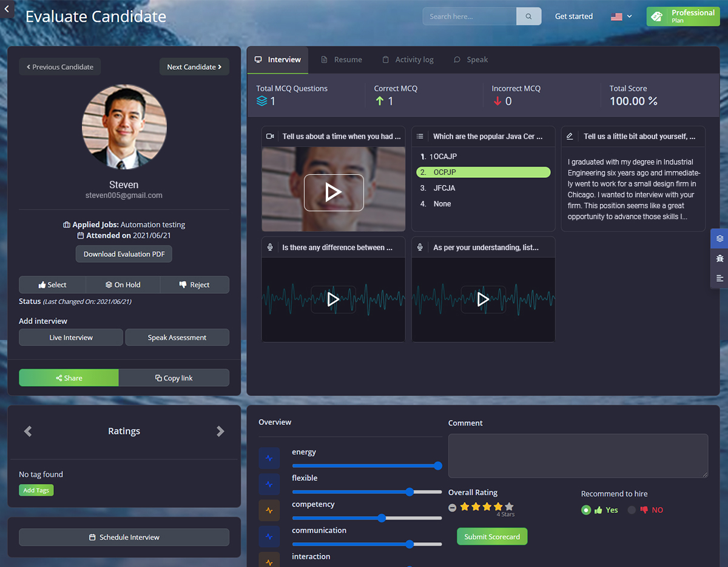Switch to the Interview tab
This screenshot has height=567, width=728.
278,59
